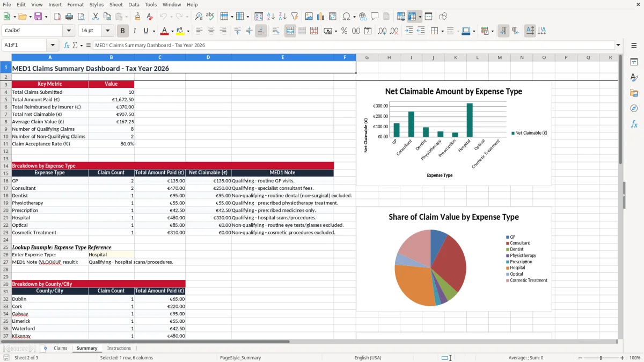Cut the selection with scissors icon

tap(95, 17)
